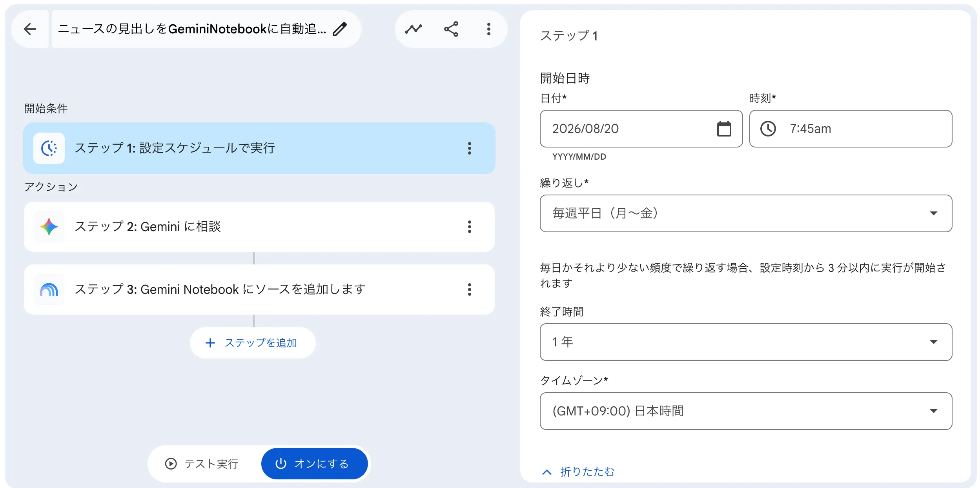Collapse section via 折りたたむ link
This screenshot has width=980, height=488.
pos(578,472)
